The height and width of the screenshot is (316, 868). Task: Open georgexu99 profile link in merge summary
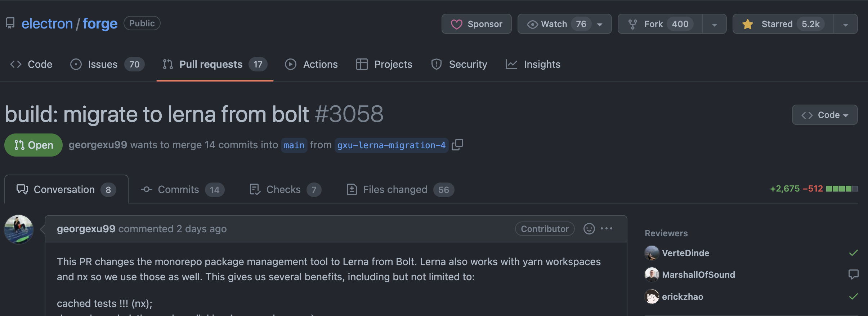[x=98, y=145]
